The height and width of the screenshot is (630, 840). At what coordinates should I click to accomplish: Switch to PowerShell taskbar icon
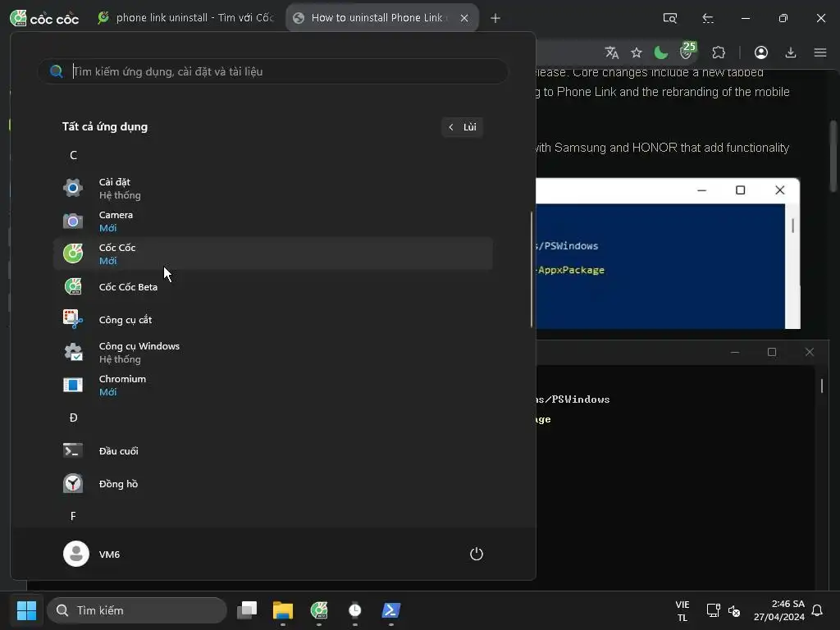click(390, 610)
